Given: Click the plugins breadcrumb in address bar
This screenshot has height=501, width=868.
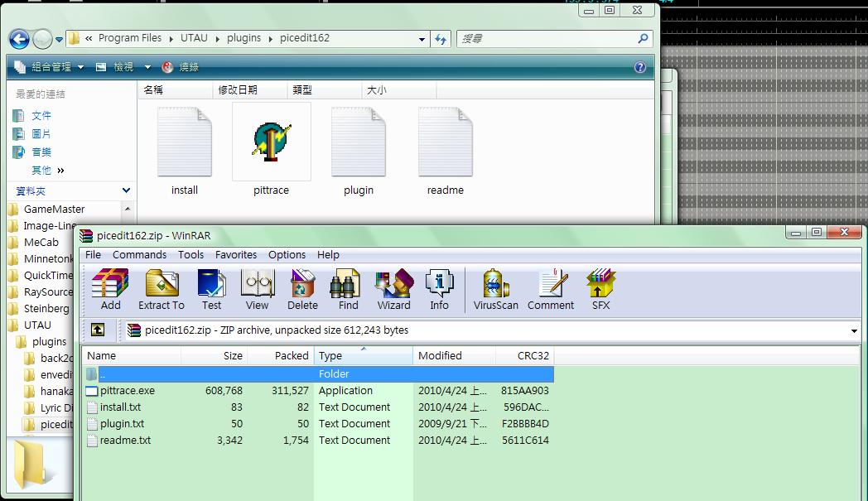Looking at the screenshot, I should click(244, 37).
